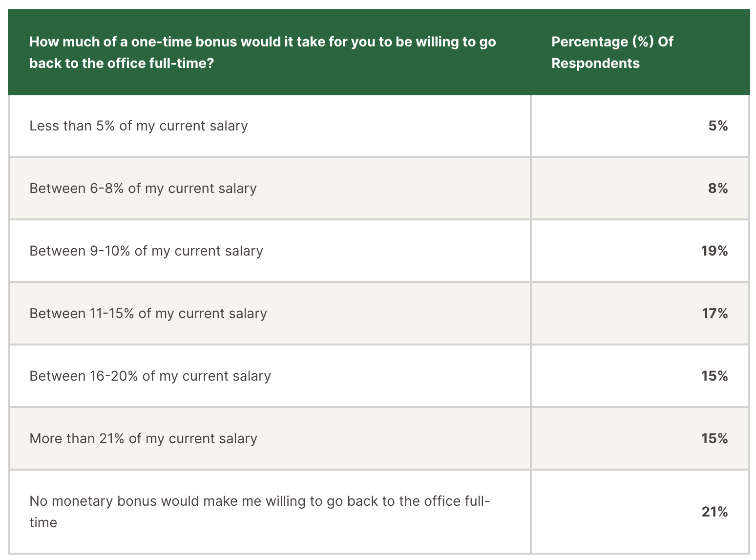Select the 15% value in 16-20% row
756x560 pixels.
point(715,376)
